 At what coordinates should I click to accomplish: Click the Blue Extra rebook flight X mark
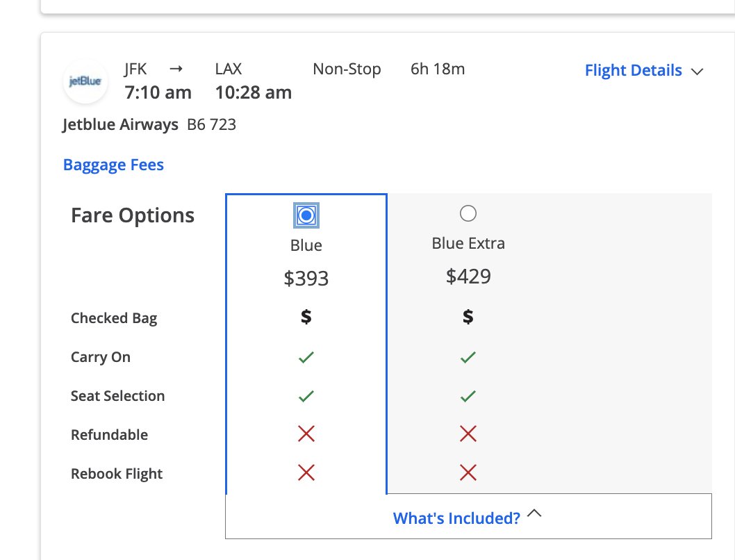[468, 473]
